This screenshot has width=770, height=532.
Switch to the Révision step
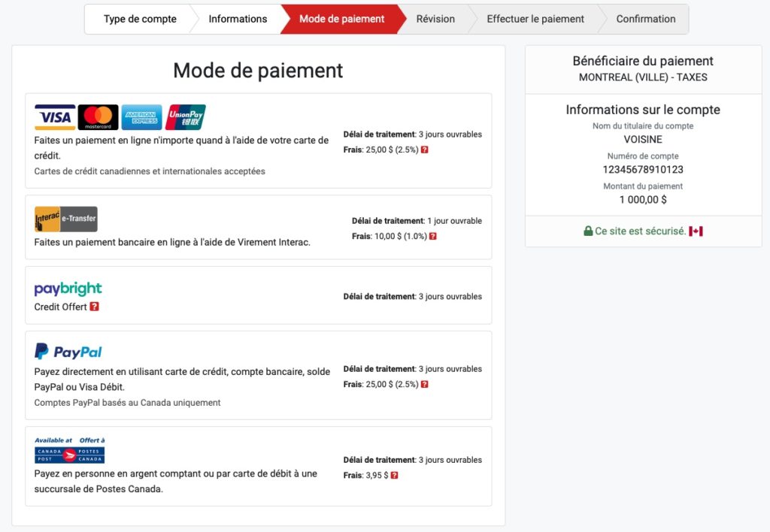click(x=435, y=19)
